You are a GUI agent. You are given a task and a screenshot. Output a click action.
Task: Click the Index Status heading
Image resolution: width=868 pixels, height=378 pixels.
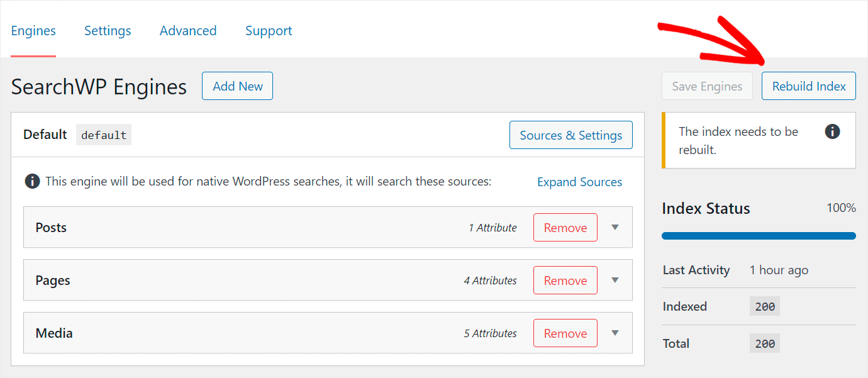tap(706, 209)
